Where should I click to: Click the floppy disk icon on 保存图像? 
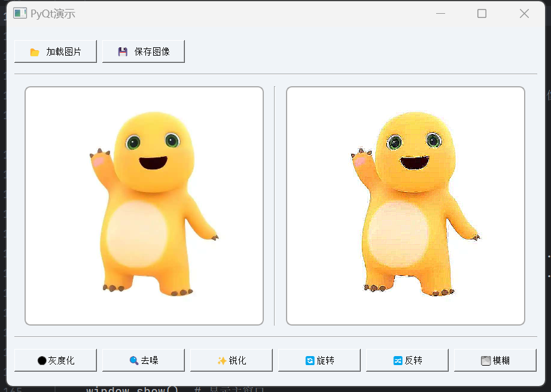point(121,51)
